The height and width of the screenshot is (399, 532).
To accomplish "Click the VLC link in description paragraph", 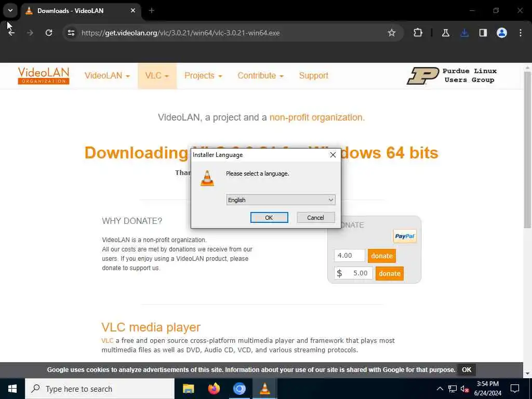I will pyautogui.click(x=107, y=340).
